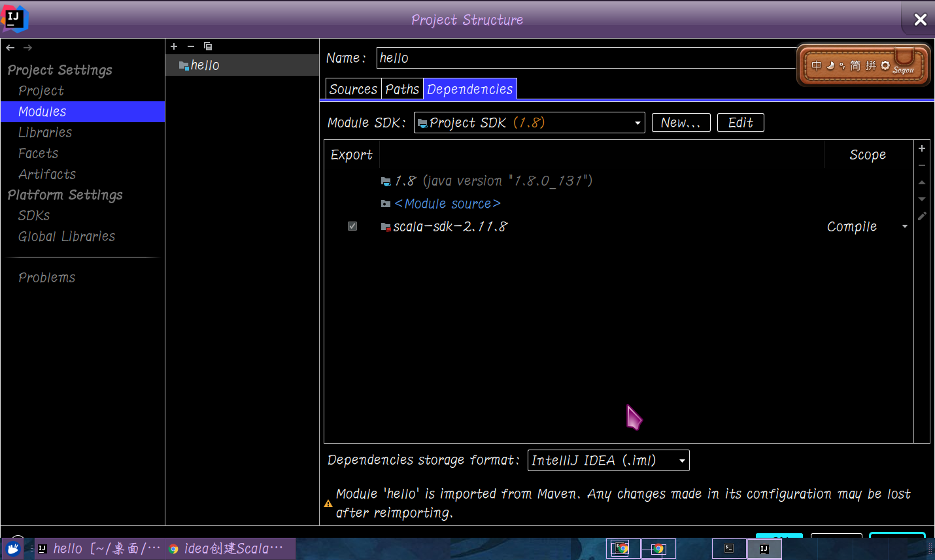The width and height of the screenshot is (935, 560).
Task: Copy the selected module
Action: coord(208,46)
